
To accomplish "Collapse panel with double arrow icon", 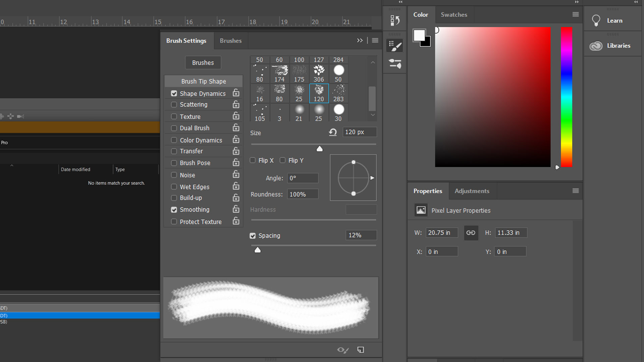I will (x=360, y=41).
